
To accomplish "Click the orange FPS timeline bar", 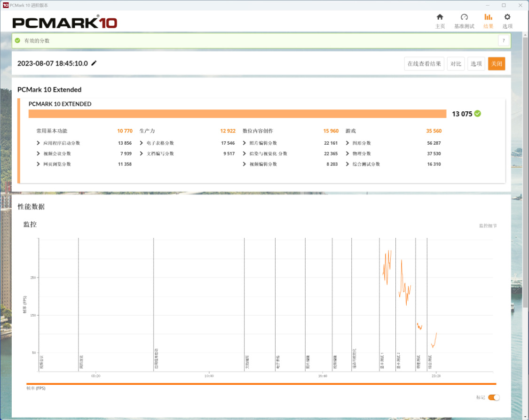I will pos(261,384).
